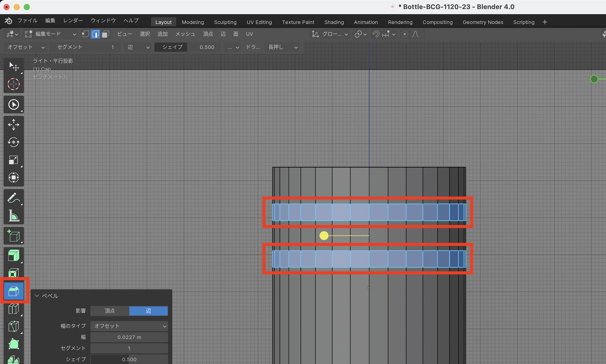Screen dimensions: 606x364
Task: Select the Loop Cut tool
Action: coord(14,309)
